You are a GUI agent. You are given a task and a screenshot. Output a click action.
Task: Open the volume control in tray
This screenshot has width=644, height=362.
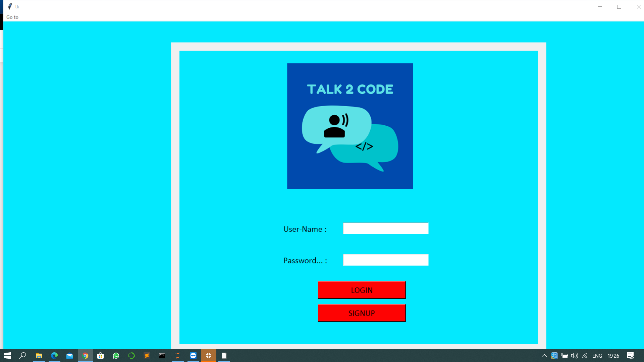(x=575, y=356)
